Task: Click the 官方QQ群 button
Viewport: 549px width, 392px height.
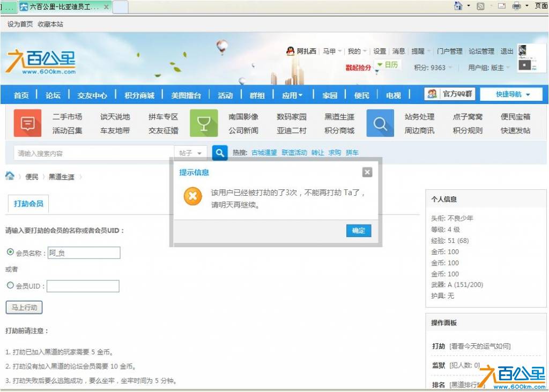Action: coord(450,94)
